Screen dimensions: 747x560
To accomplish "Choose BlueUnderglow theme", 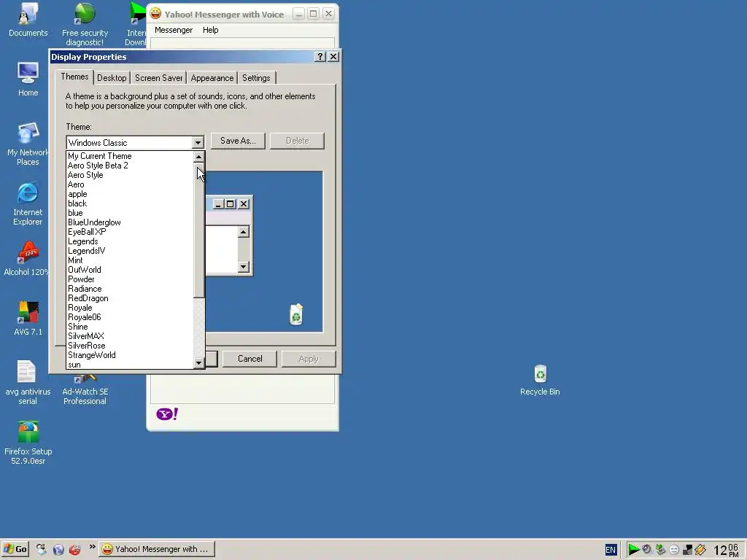I will click(x=130, y=223).
